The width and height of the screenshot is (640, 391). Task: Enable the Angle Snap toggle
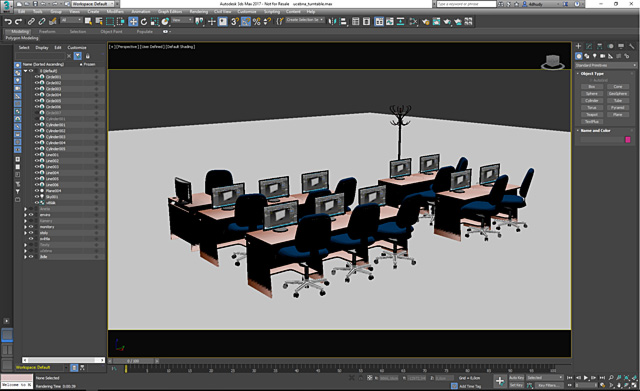tap(246, 21)
